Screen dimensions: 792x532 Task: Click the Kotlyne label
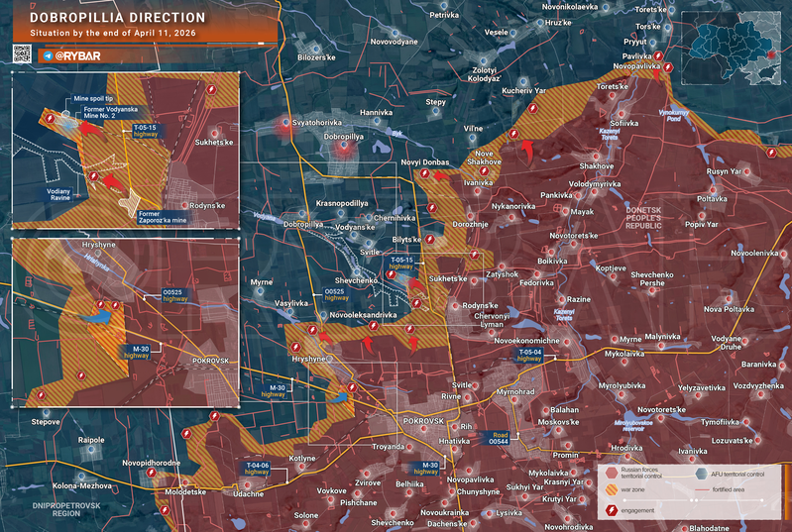tap(302, 459)
